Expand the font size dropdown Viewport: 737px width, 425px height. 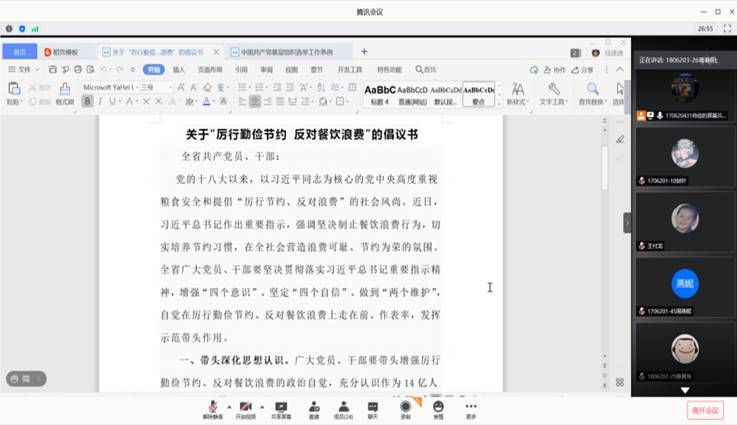pos(170,87)
